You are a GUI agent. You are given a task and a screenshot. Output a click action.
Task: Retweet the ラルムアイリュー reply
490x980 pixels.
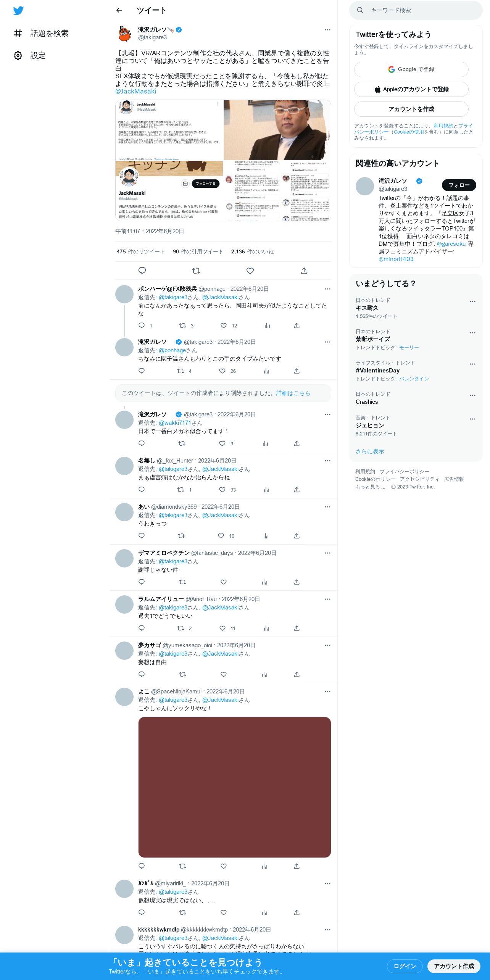point(181,628)
